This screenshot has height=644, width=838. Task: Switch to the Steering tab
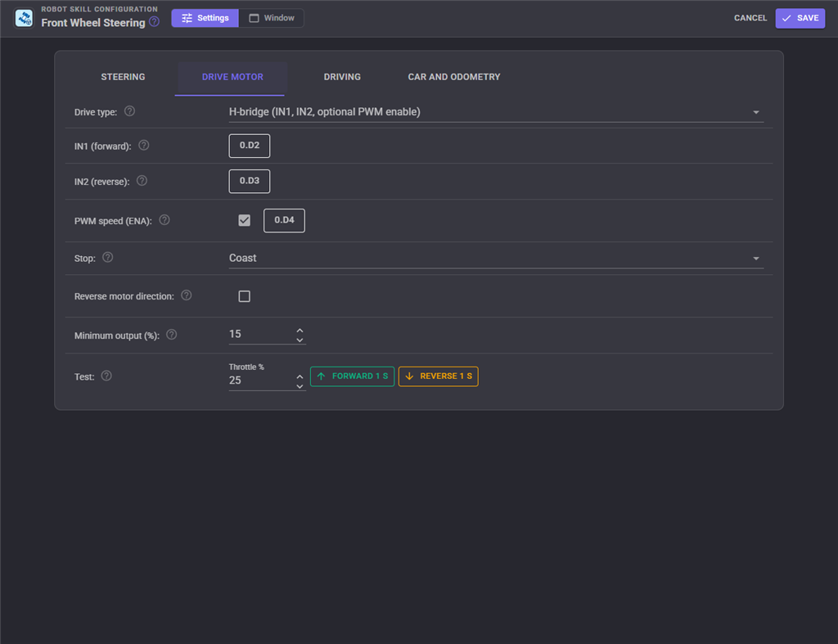(123, 77)
